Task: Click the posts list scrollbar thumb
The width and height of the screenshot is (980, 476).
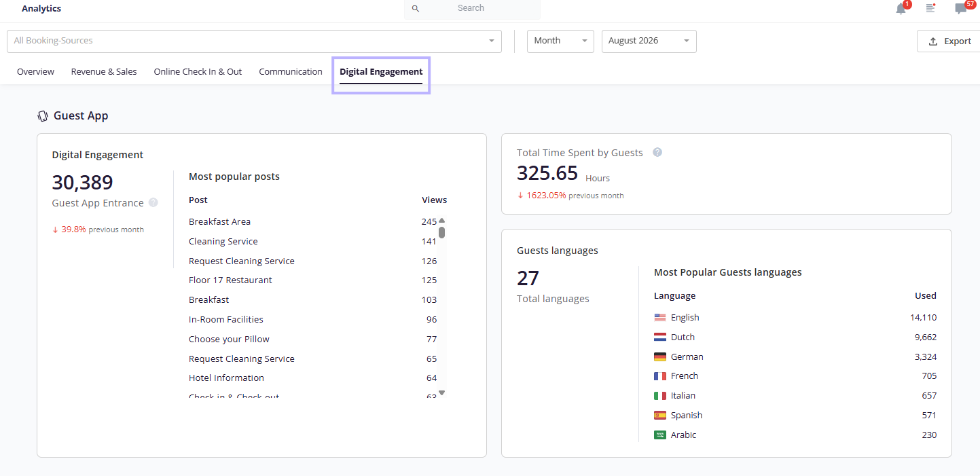Action: click(441, 232)
